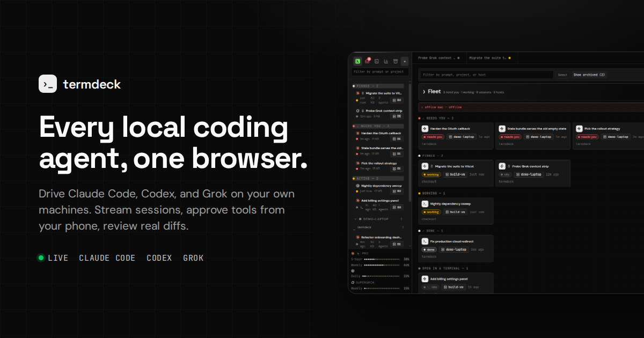Click the sidebar vertical scrollbar
The image size is (644, 338).
point(410,142)
